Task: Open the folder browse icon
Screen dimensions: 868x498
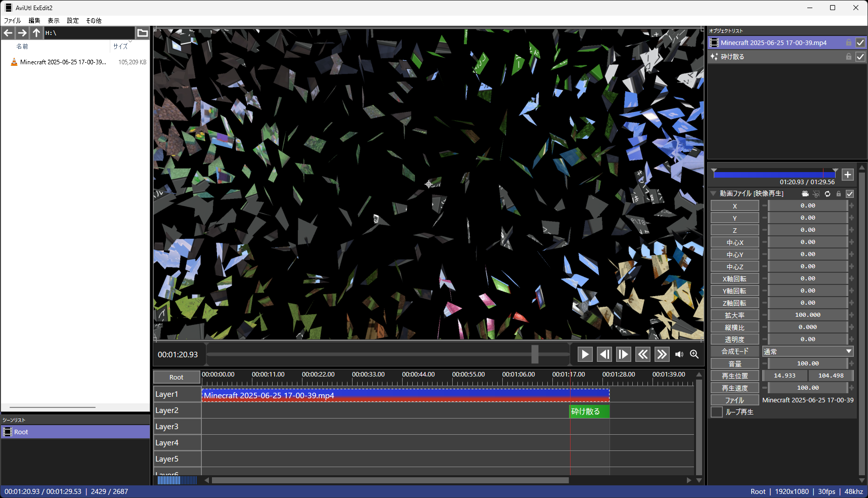Action: [x=143, y=33]
